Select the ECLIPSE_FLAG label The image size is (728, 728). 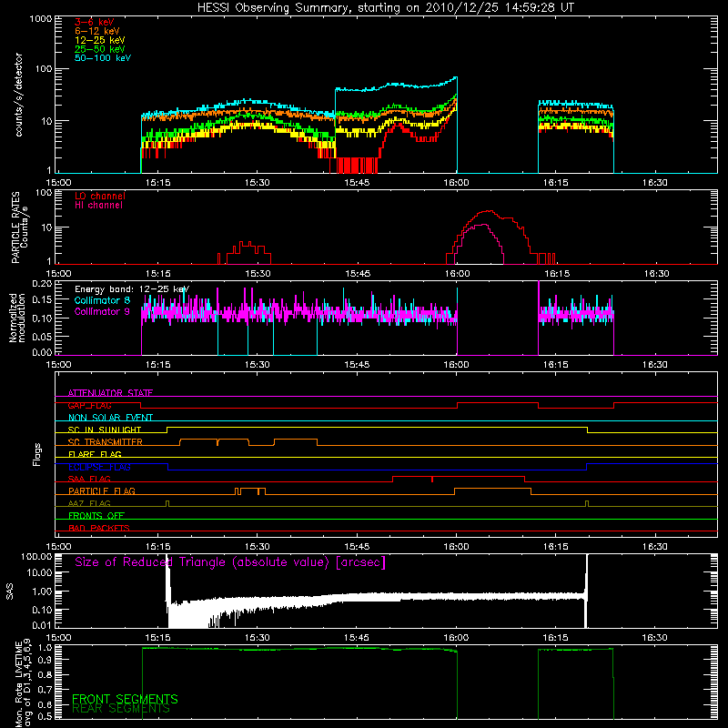[99, 467]
